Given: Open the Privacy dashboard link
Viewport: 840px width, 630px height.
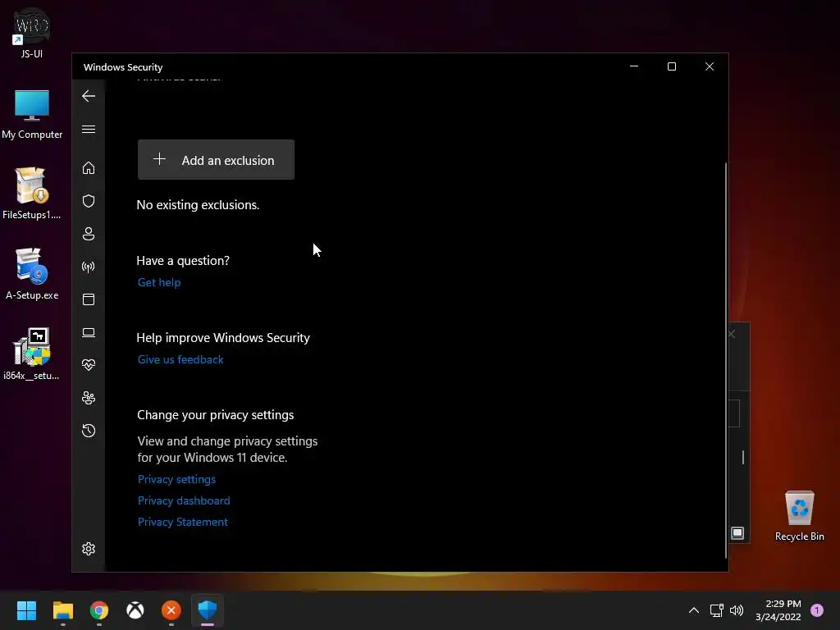Looking at the screenshot, I should tap(184, 500).
